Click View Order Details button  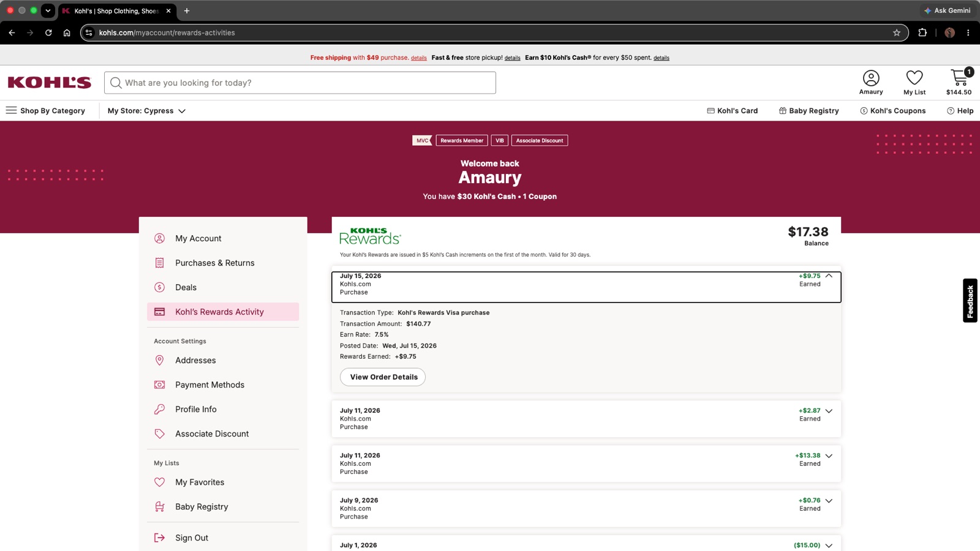[x=383, y=377]
